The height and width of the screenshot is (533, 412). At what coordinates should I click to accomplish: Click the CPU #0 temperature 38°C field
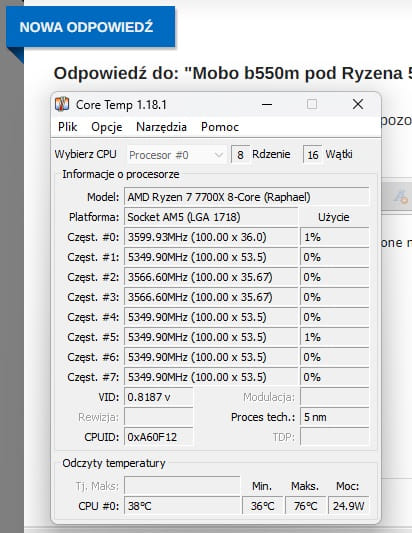click(x=182, y=506)
